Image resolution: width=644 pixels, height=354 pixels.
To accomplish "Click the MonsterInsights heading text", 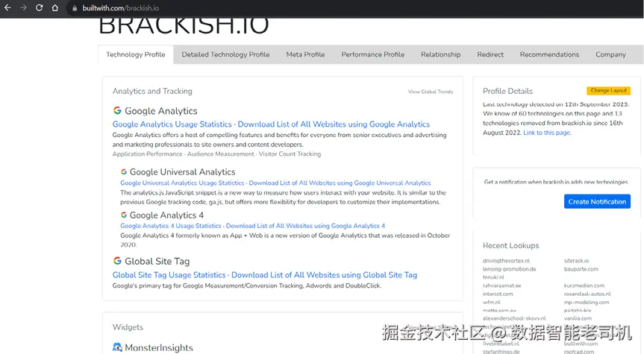I will 158,347.
